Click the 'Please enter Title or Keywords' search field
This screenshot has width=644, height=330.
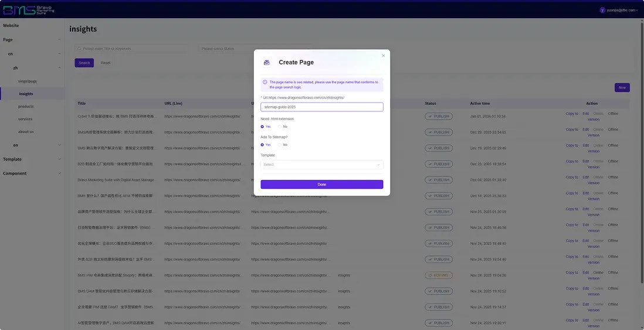point(131,49)
